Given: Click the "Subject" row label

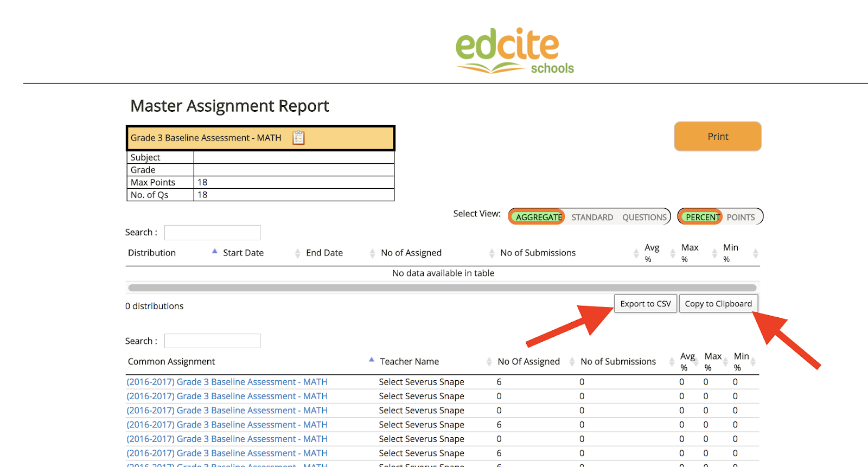Looking at the screenshot, I should click(145, 157).
